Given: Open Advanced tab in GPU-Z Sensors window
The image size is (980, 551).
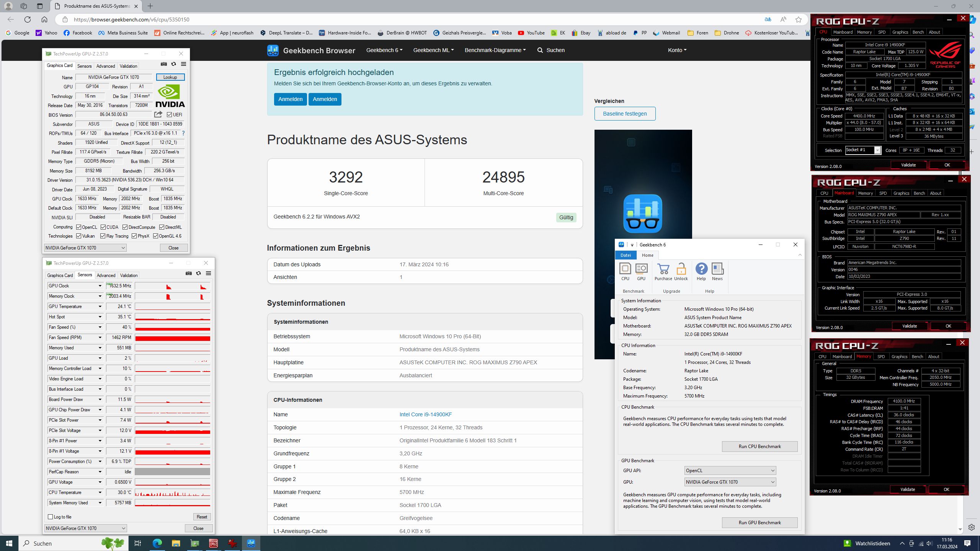Looking at the screenshot, I should pos(106,275).
